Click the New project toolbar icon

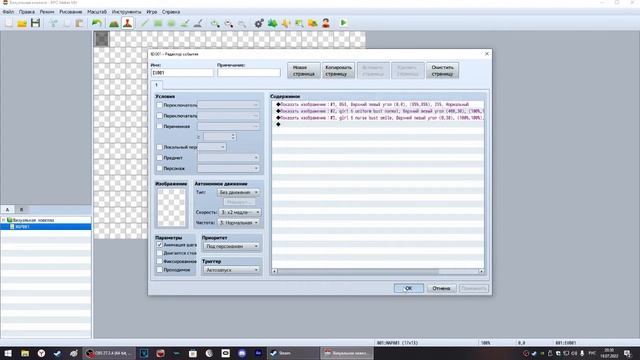[9, 23]
